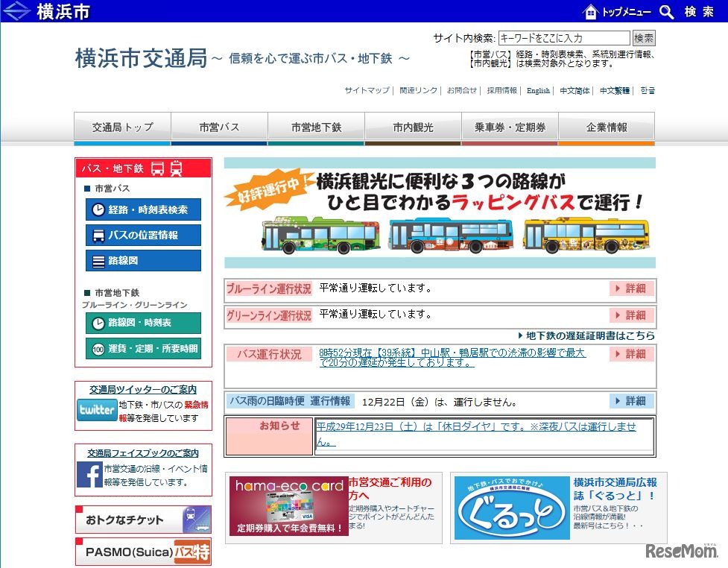Open 交通局フェイスブックのご案内 link

click(x=143, y=453)
